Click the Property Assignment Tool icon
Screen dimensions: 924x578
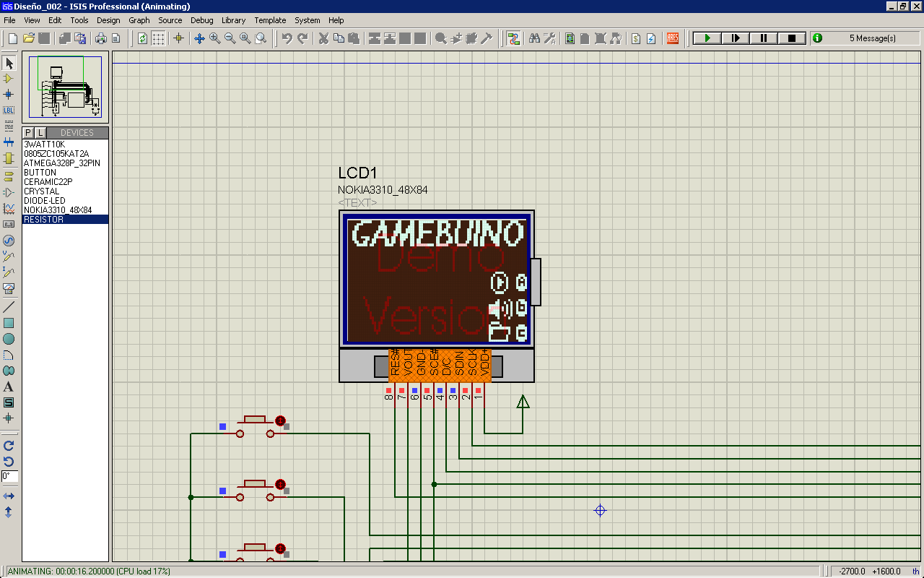coord(549,38)
